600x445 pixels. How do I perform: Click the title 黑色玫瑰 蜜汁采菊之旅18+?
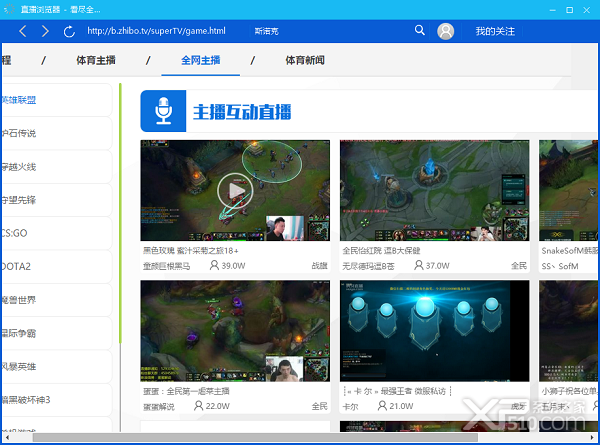[191, 251]
